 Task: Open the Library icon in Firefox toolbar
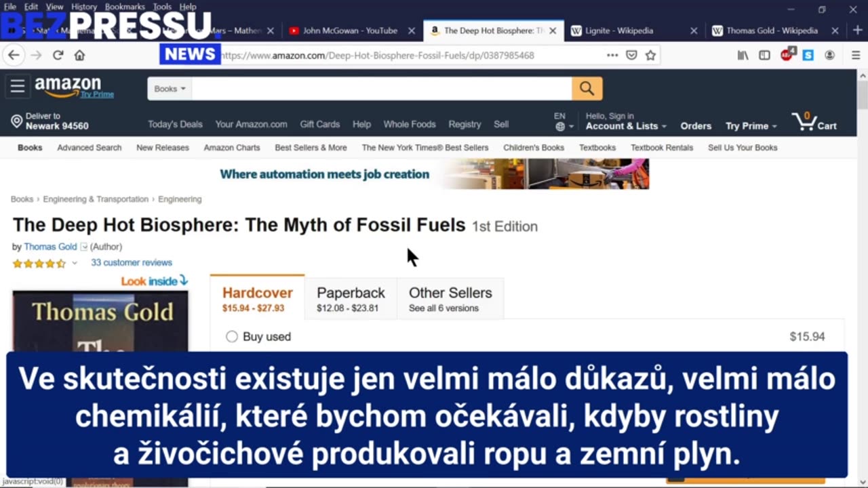click(743, 56)
